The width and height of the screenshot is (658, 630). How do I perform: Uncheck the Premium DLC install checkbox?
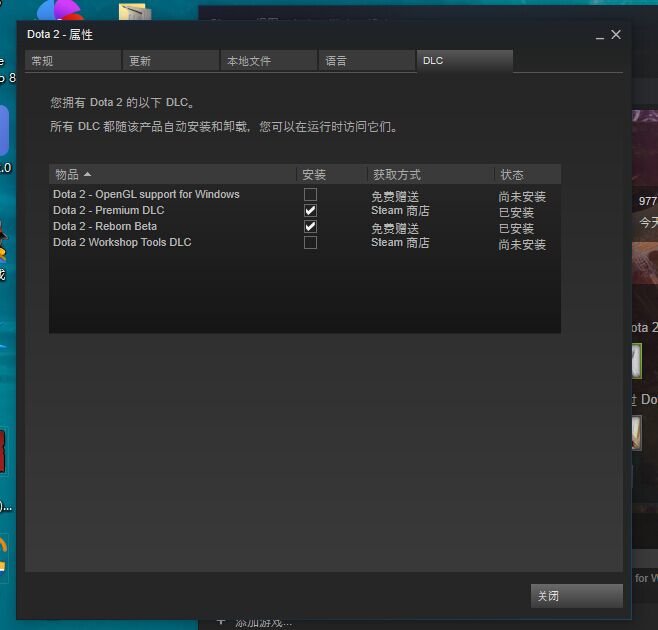[310, 210]
